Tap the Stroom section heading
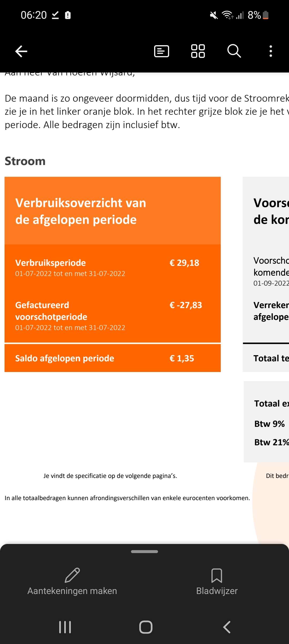The height and width of the screenshot is (644, 289). pos(25,161)
